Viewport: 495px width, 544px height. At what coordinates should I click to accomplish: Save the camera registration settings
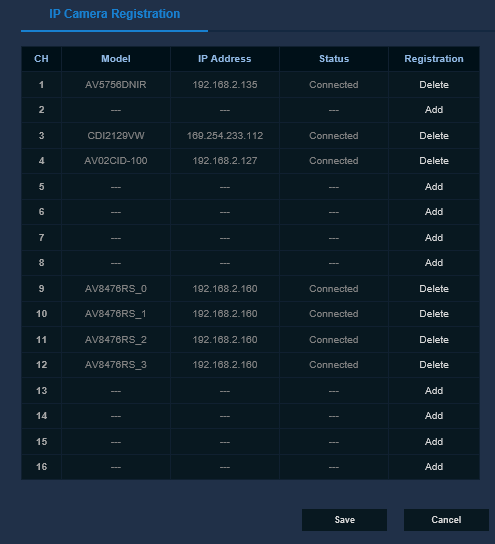point(344,520)
